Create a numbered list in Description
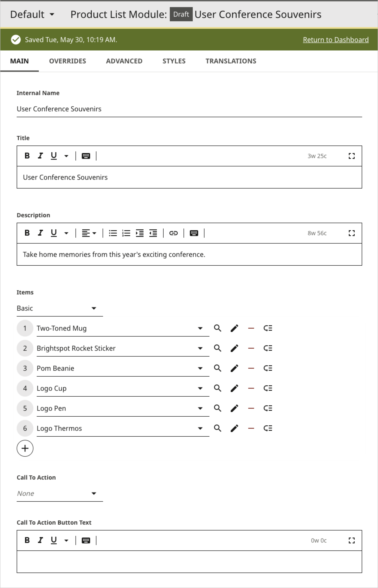Image resolution: width=378 pixels, height=588 pixels. [126, 233]
